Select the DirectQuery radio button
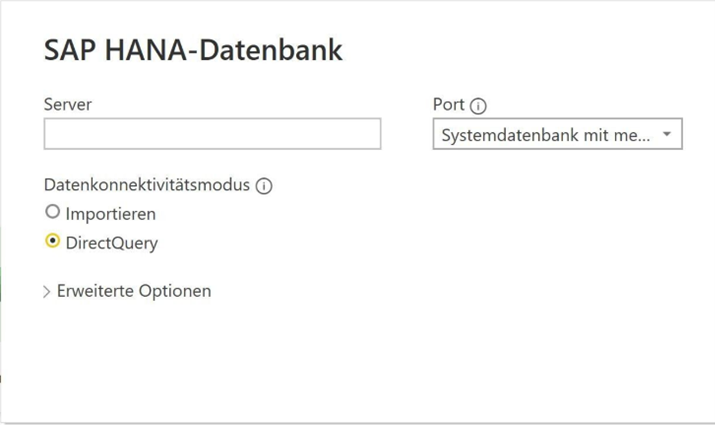715x425 pixels. 52,240
